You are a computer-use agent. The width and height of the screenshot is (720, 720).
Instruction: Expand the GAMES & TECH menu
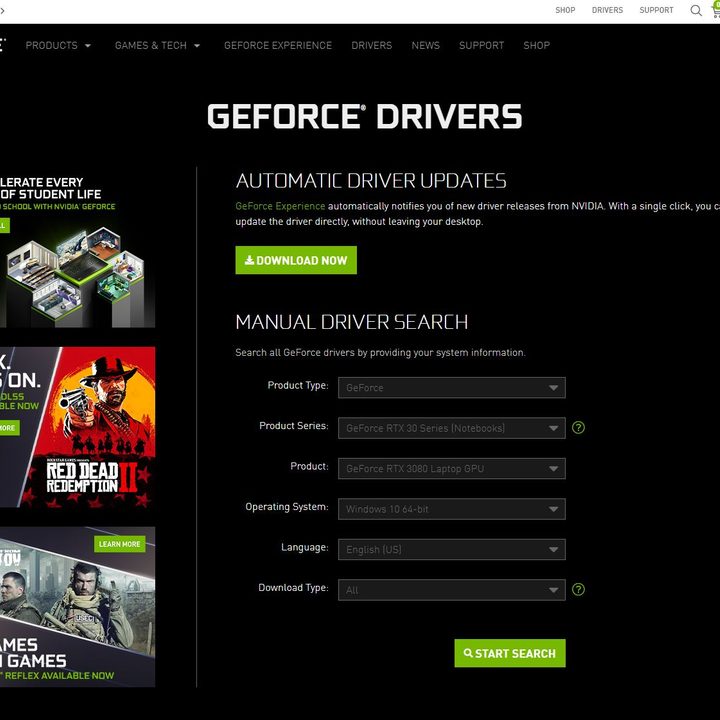pos(157,45)
